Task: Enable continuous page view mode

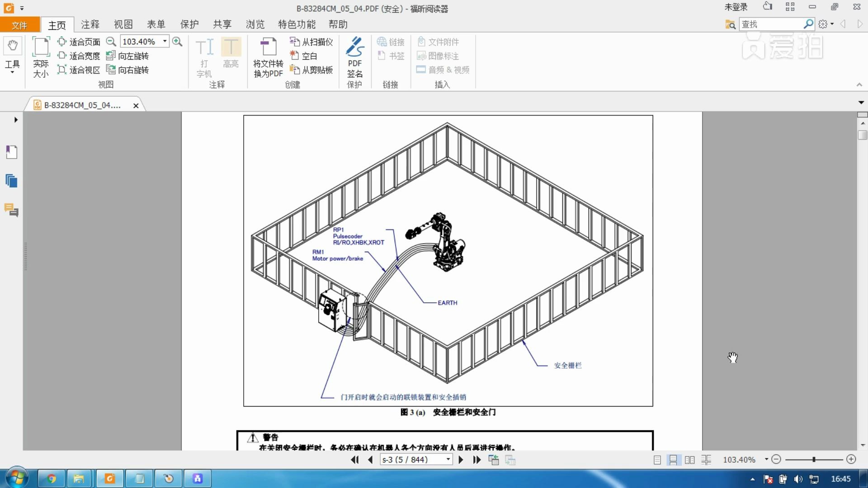Action: coord(673,460)
